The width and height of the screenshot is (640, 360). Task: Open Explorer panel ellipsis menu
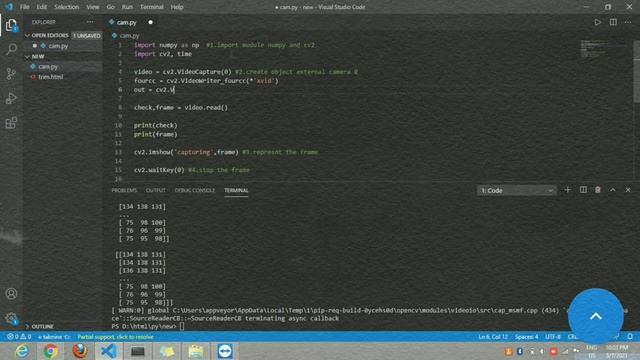tap(90, 22)
